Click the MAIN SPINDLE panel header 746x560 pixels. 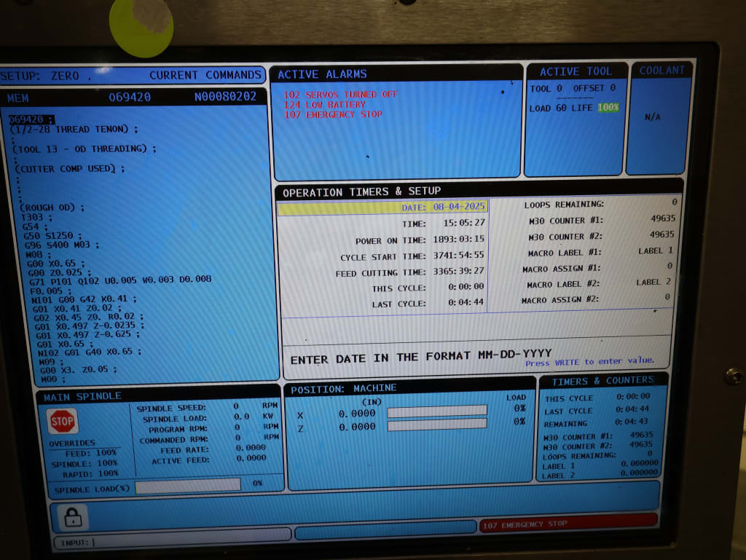click(x=160, y=395)
